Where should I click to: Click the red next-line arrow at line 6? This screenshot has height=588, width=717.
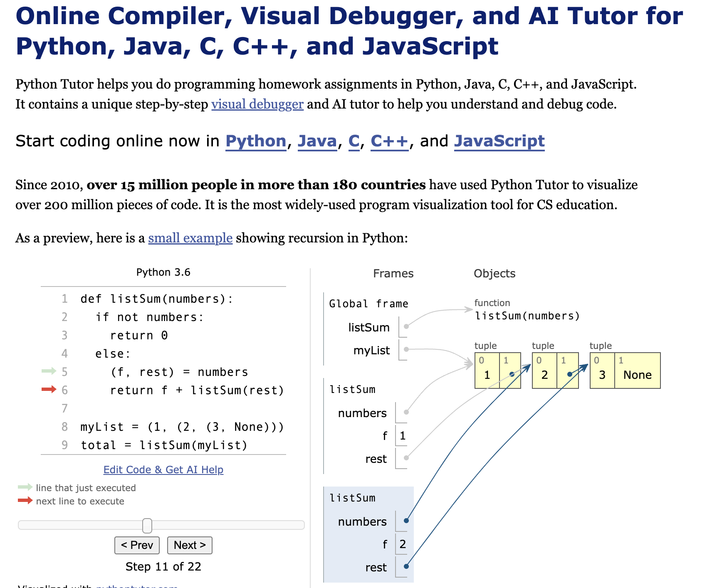pos(49,390)
